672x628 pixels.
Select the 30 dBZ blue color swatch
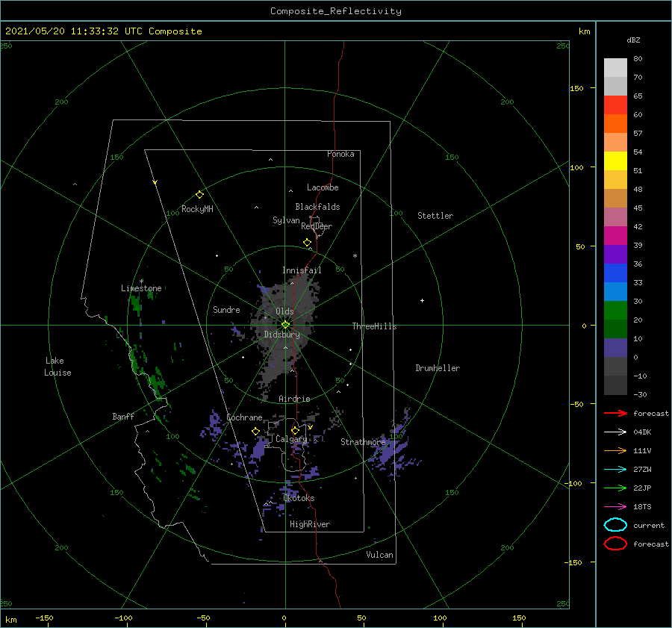click(x=615, y=291)
